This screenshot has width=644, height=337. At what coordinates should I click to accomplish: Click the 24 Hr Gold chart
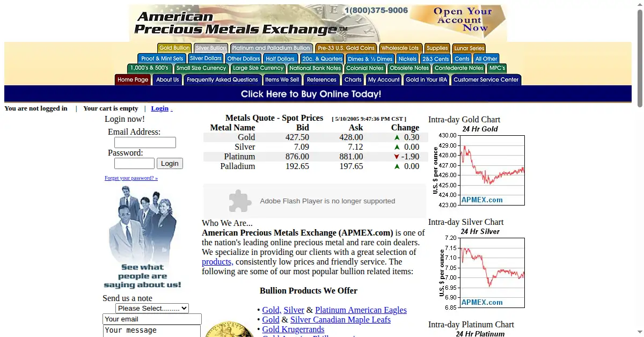coord(479,166)
